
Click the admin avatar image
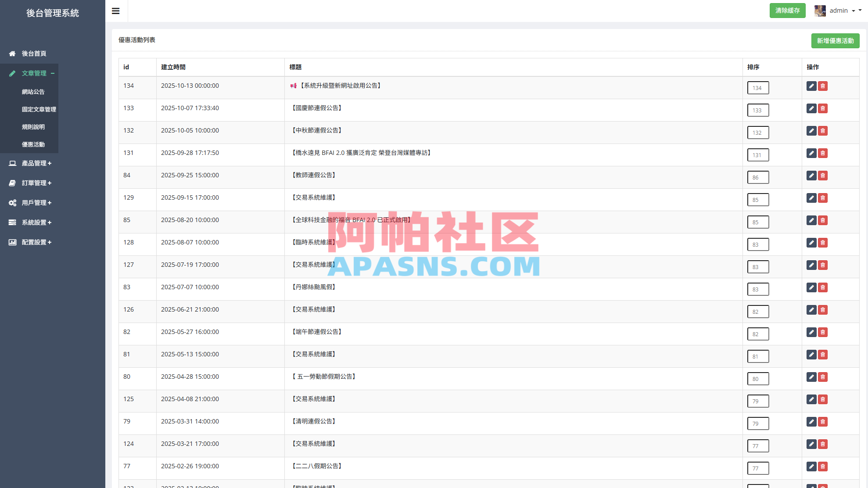click(x=820, y=11)
